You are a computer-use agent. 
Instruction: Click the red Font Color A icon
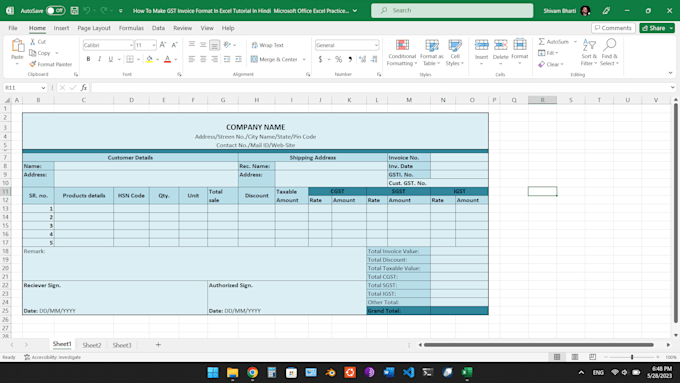[x=167, y=59]
